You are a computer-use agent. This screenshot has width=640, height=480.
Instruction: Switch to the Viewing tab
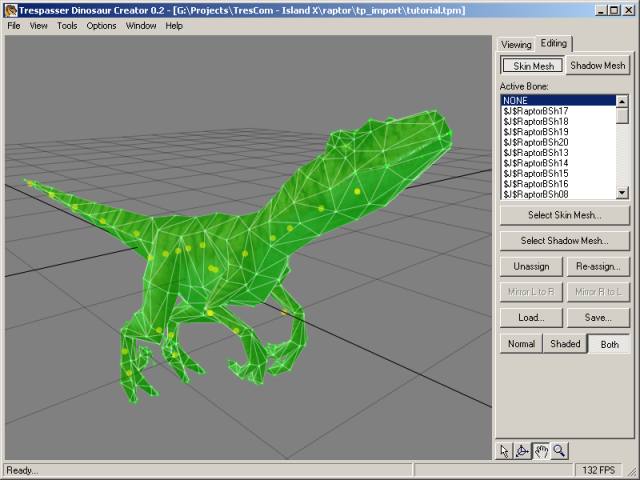[516, 45]
